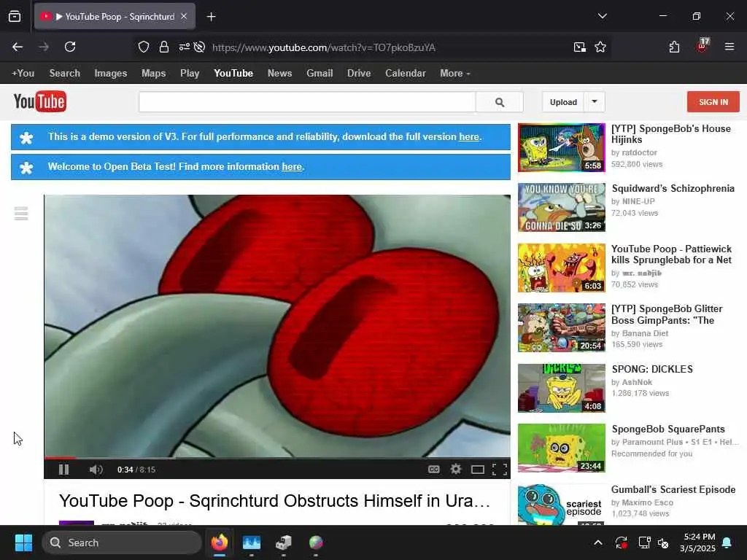Click the site security padlock icon

[x=164, y=47]
